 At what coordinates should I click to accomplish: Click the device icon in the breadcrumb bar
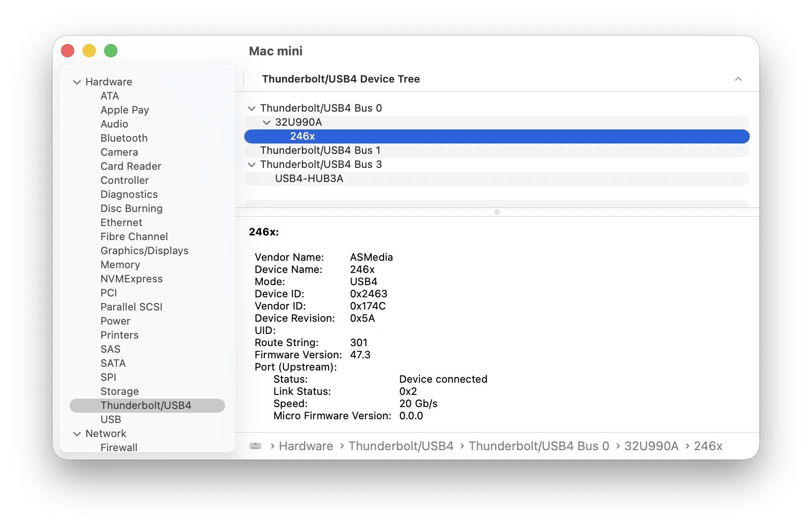click(x=255, y=446)
